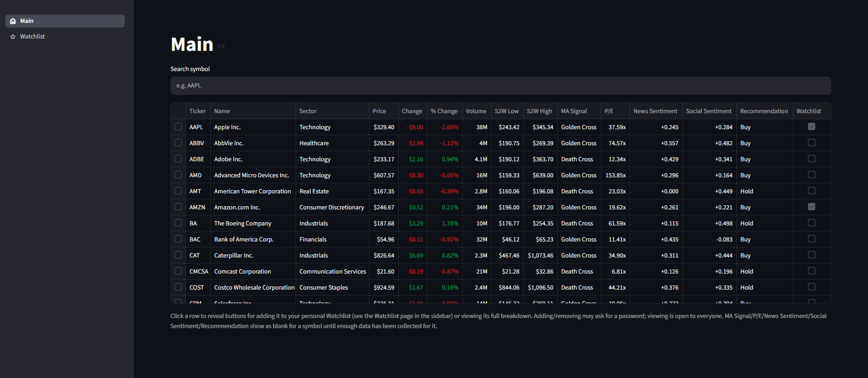
Task: Click the News Sentiment column header
Action: coord(656,111)
